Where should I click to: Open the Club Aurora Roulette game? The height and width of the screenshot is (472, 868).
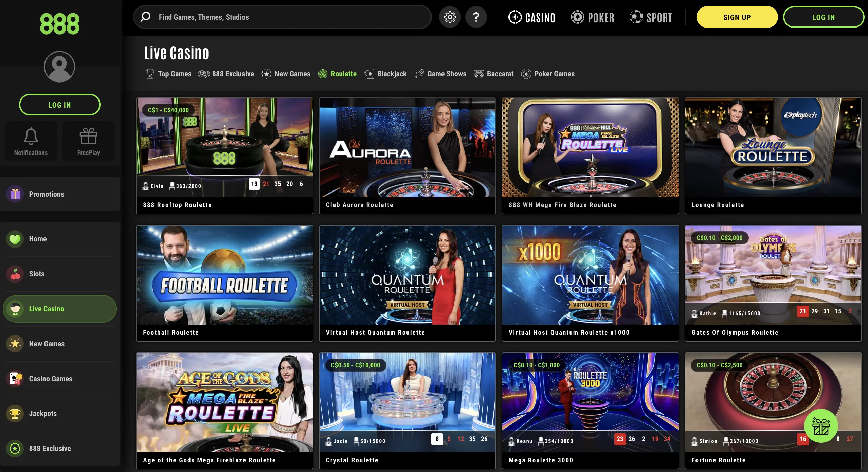[x=408, y=156]
